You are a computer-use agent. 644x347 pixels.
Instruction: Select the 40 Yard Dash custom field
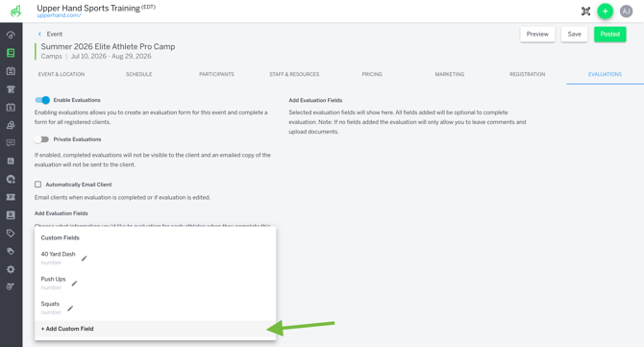58,254
